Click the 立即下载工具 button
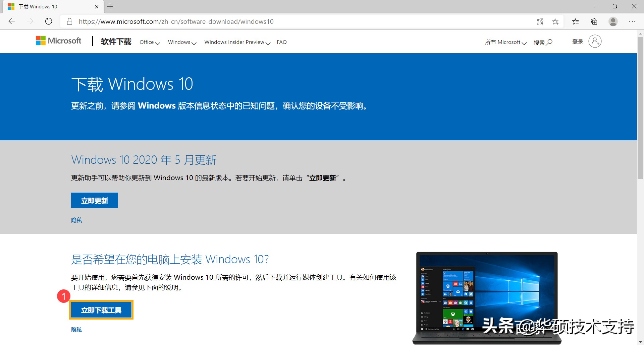 click(101, 310)
